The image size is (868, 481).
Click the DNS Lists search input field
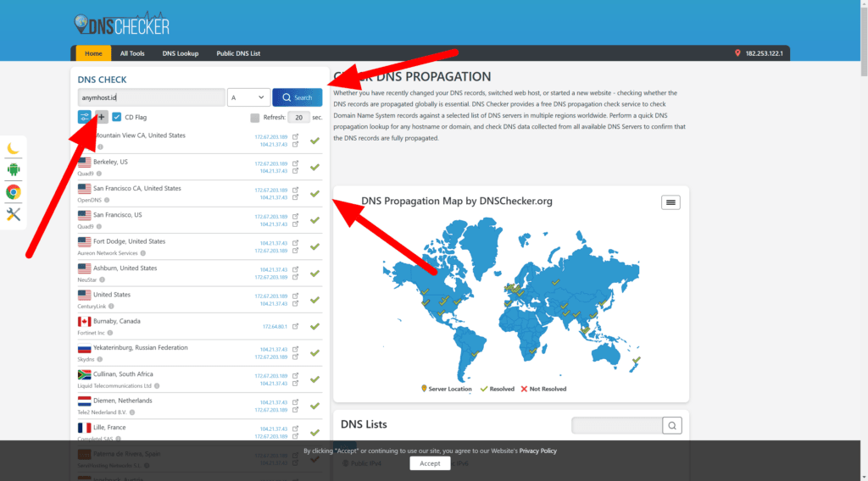[x=617, y=425]
